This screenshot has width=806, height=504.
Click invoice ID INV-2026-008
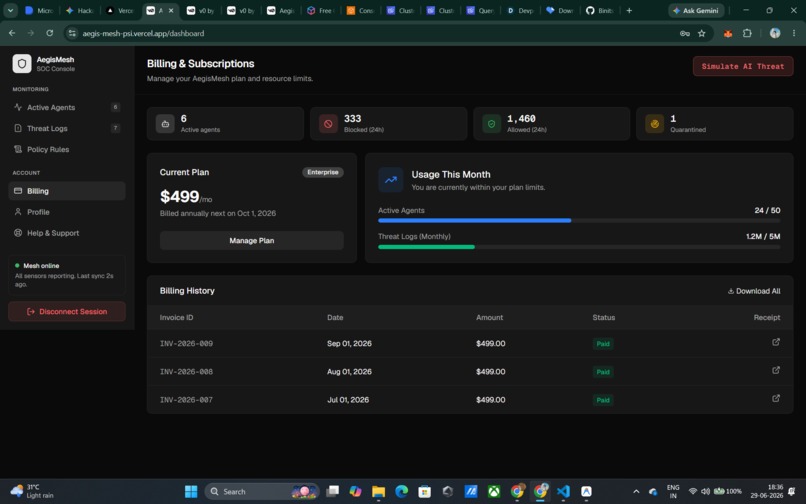click(x=186, y=372)
